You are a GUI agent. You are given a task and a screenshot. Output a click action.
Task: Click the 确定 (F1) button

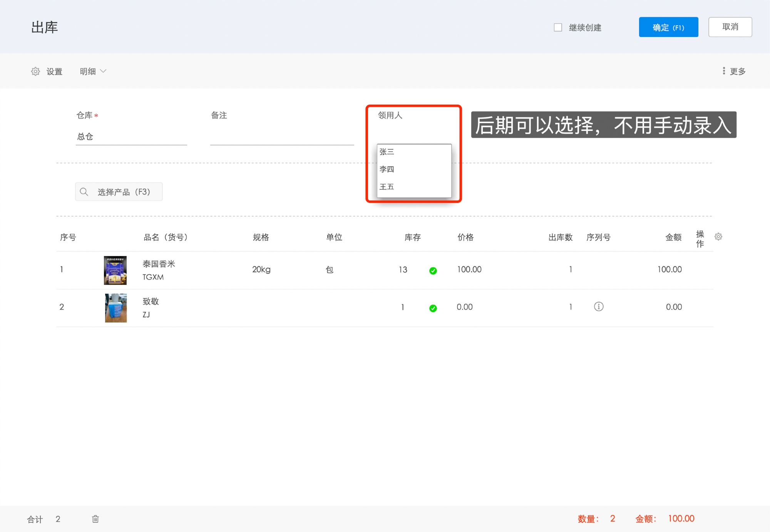coord(668,27)
